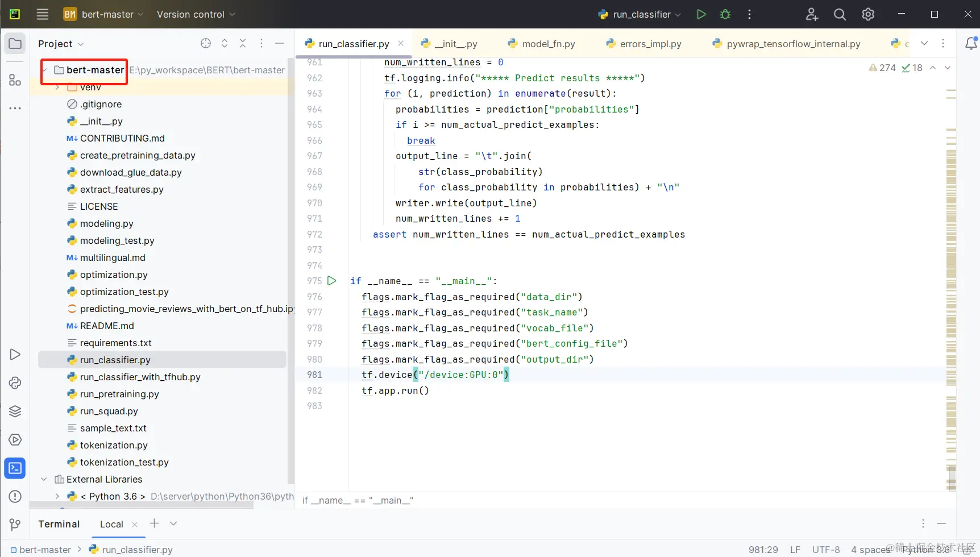Open the bert-master project dropdown
The image size is (980, 557).
[x=103, y=14]
